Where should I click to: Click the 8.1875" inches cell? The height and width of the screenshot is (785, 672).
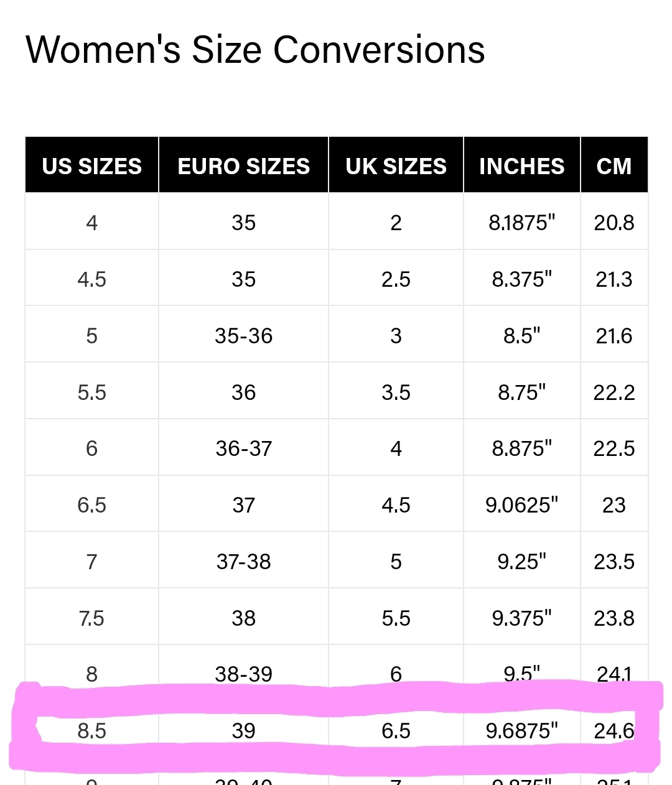coord(522,222)
